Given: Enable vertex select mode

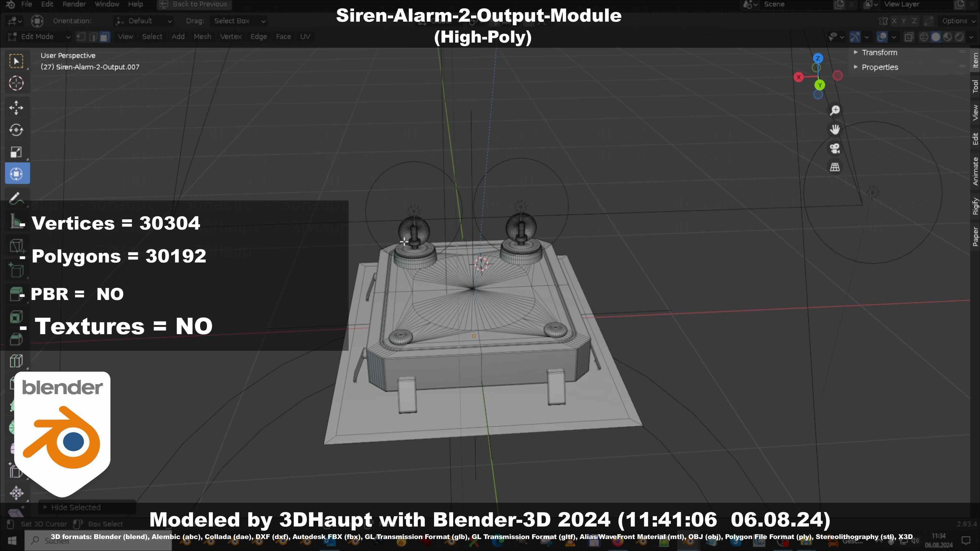Looking at the screenshot, I should [81, 37].
